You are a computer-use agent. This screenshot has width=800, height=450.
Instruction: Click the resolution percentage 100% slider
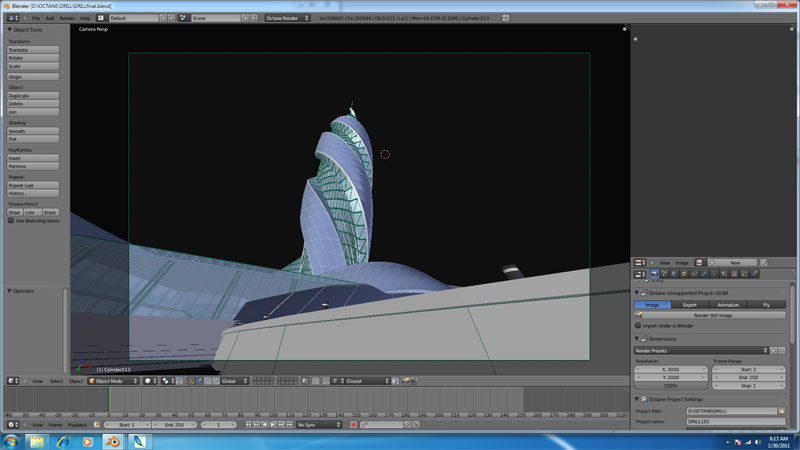tap(671, 386)
